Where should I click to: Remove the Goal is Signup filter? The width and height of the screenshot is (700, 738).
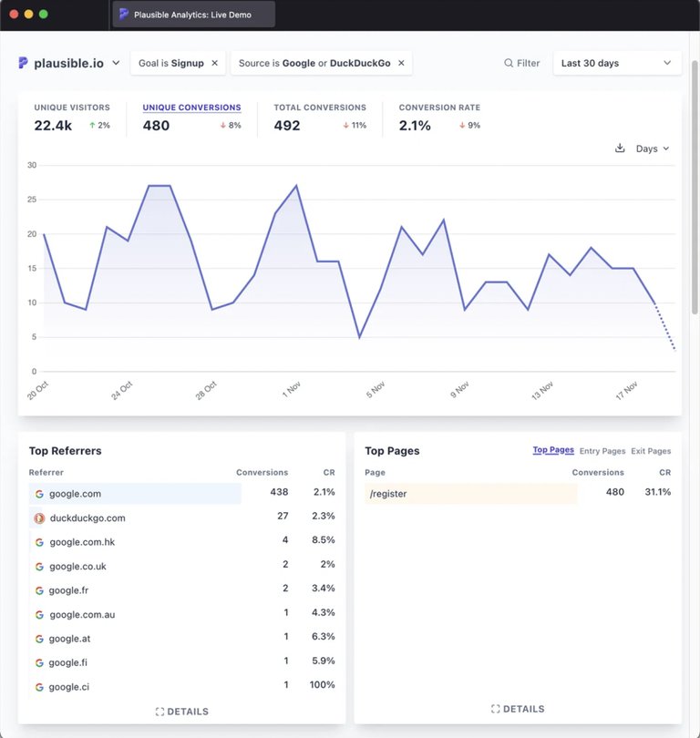[214, 63]
